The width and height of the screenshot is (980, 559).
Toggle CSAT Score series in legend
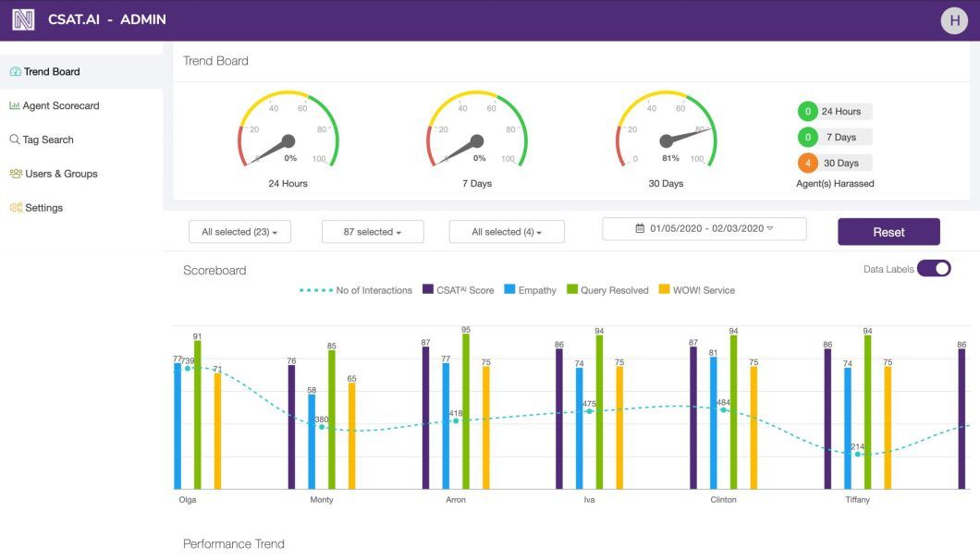459,290
